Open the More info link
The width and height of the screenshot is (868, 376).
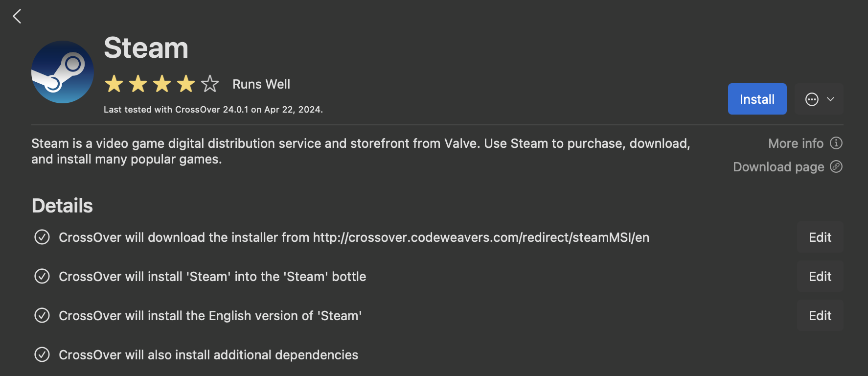pyautogui.click(x=796, y=143)
